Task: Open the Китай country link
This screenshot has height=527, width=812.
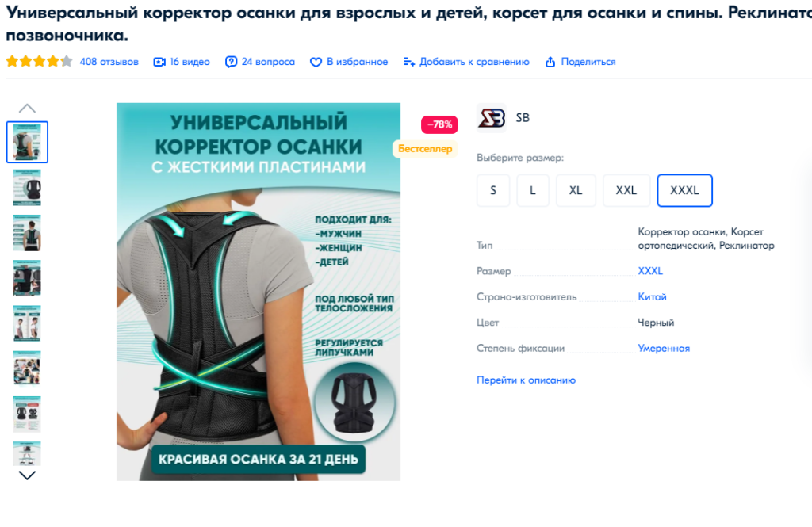Action: [x=652, y=296]
